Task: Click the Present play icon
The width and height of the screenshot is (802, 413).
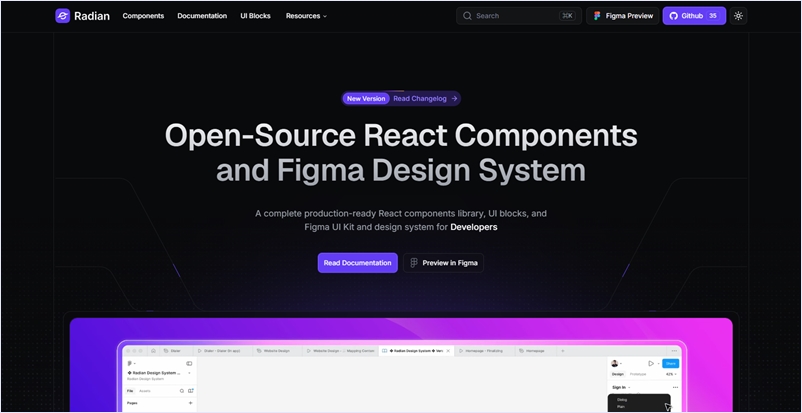Action: (651, 363)
